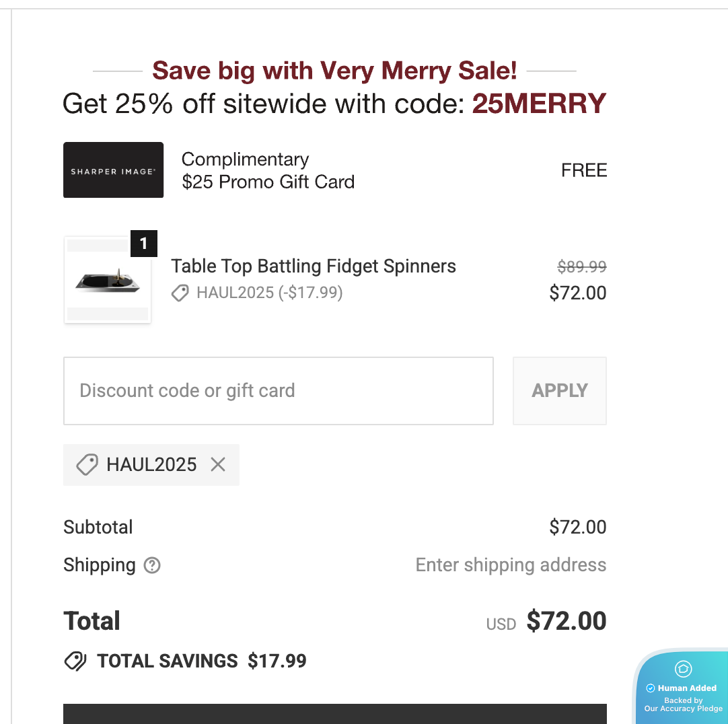The height and width of the screenshot is (724, 728).
Task: Click the Sharper Image gift card logo
Action: click(x=113, y=170)
